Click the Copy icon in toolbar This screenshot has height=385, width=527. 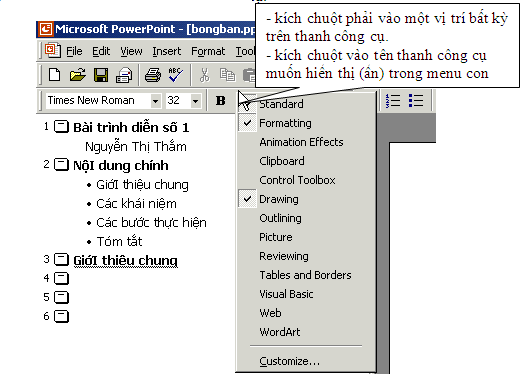coord(227,75)
